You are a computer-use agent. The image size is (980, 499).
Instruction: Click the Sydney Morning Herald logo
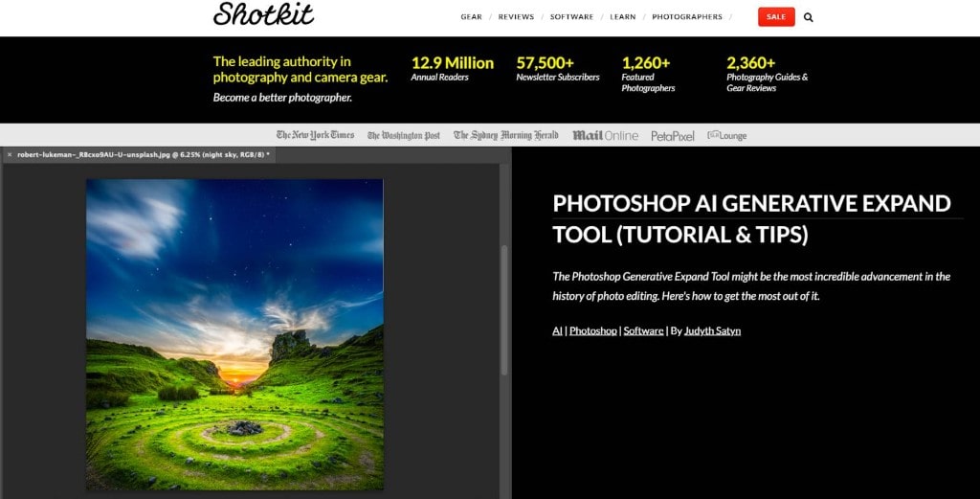(505, 135)
